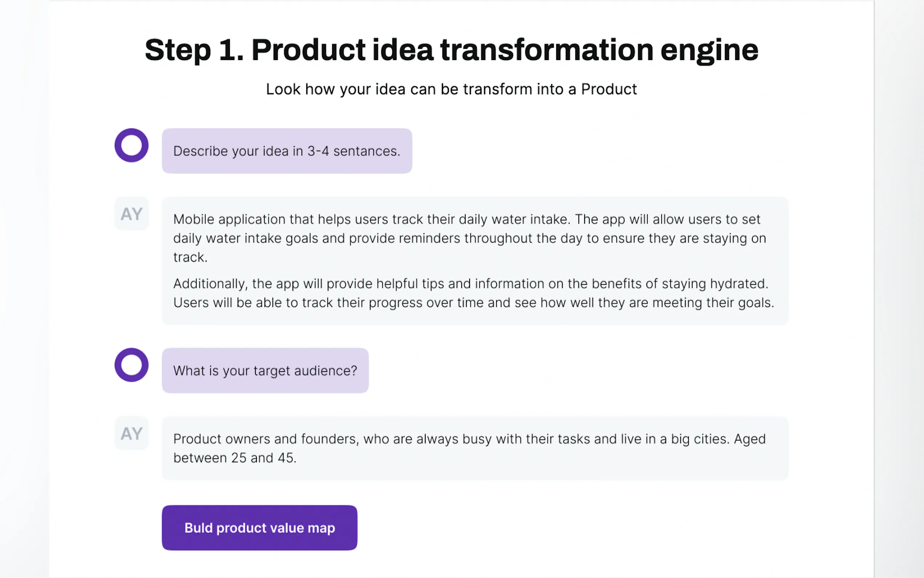Click the purple circle icon beside target audience question
924x578 pixels.
(x=131, y=365)
